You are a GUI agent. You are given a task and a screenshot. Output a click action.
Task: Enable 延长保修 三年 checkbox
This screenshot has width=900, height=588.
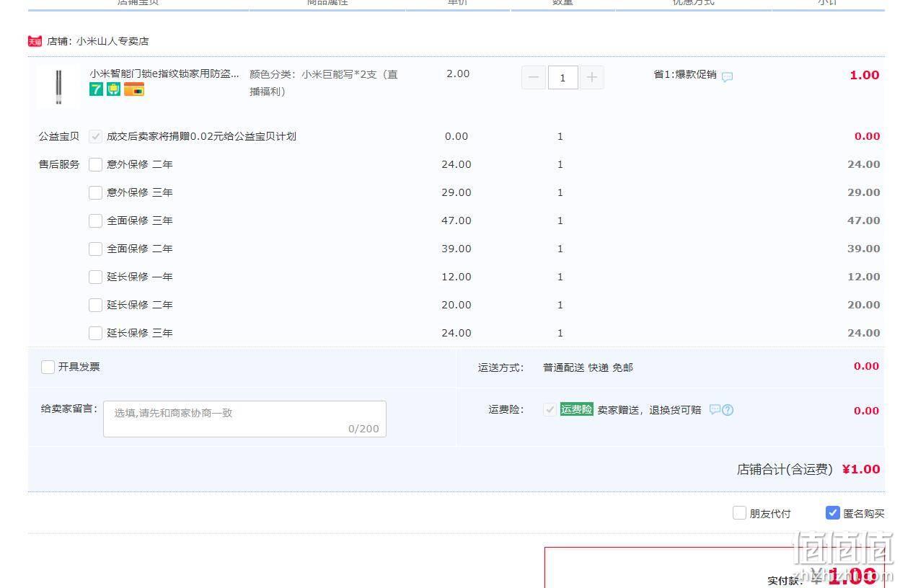click(95, 333)
